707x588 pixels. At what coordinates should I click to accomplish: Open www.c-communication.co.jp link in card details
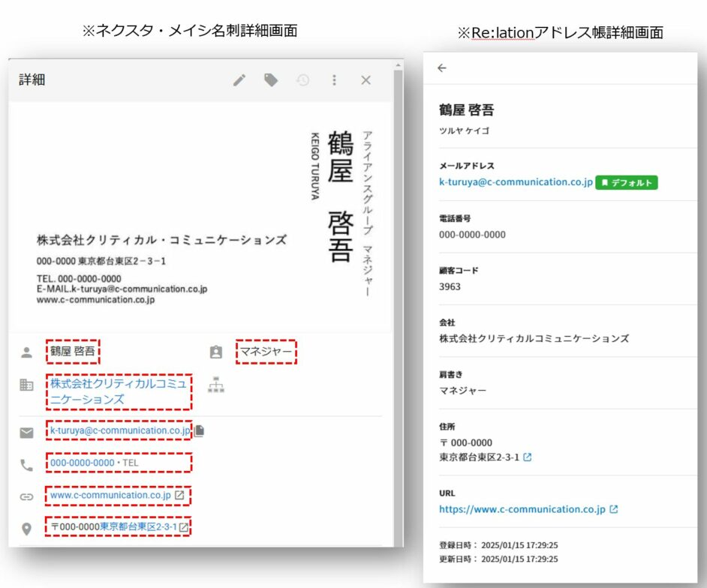tap(110, 495)
